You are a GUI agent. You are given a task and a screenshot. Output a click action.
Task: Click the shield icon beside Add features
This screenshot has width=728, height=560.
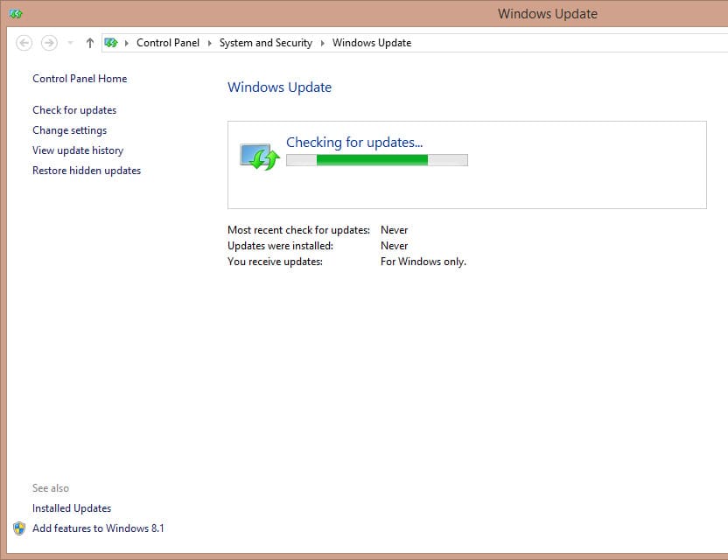pos(19,528)
